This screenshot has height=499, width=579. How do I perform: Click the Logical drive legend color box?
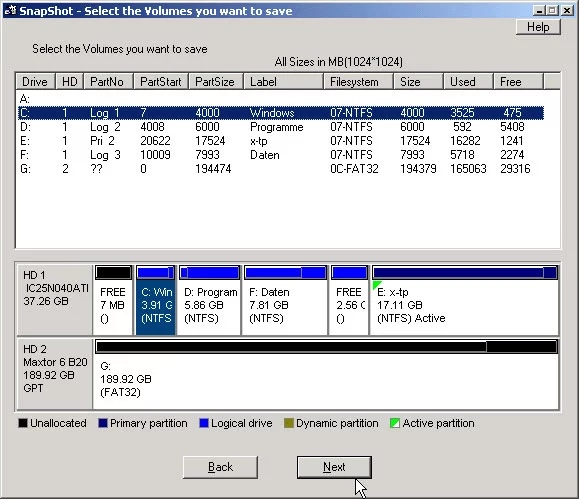pyautogui.click(x=204, y=423)
